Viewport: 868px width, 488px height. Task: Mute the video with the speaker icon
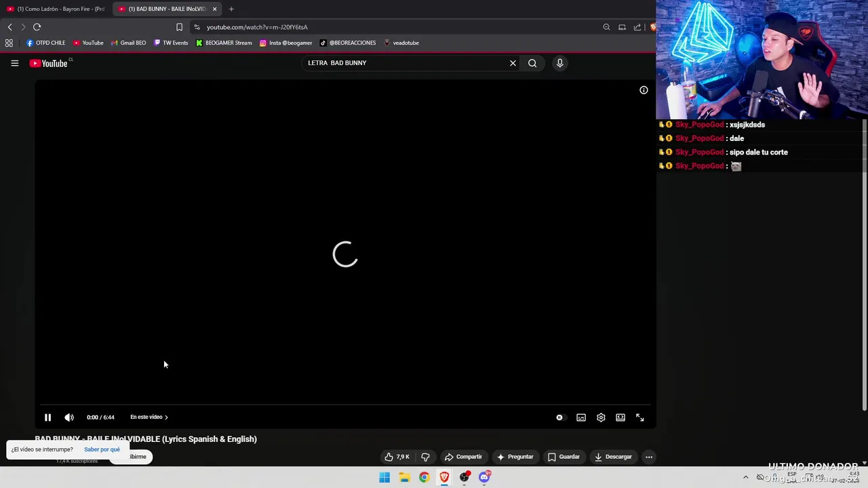(69, 418)
